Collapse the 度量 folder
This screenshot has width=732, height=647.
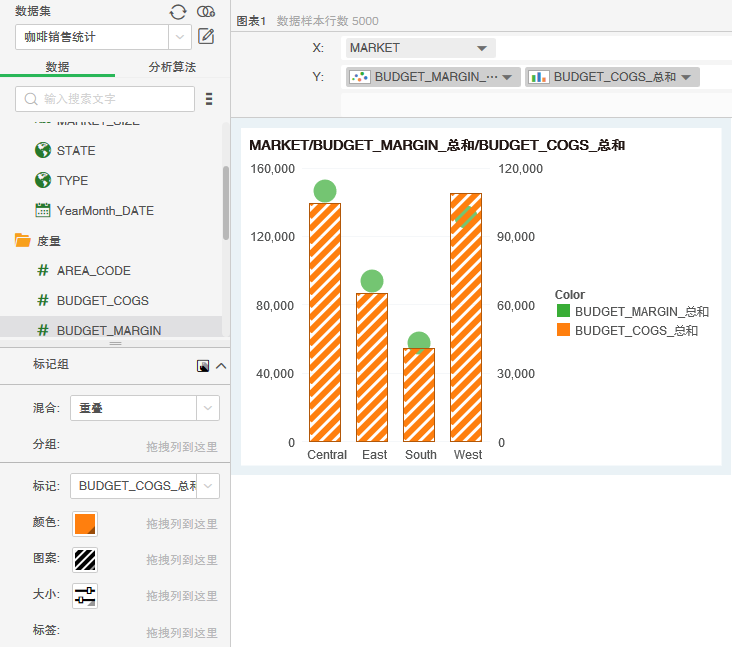click(23, 241)
